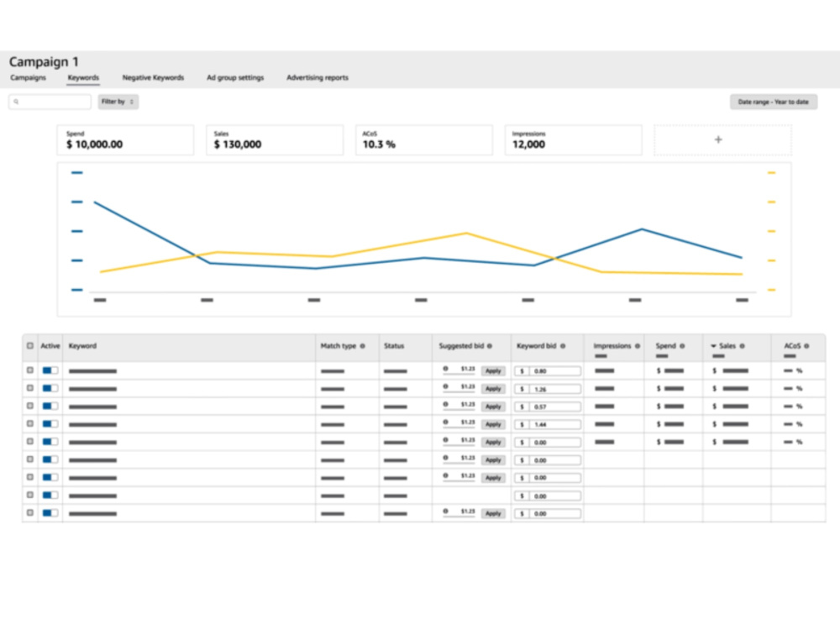Click the $1.23 suggested bid in 0.80 row
Screen dimensions: 840x630
468,369
